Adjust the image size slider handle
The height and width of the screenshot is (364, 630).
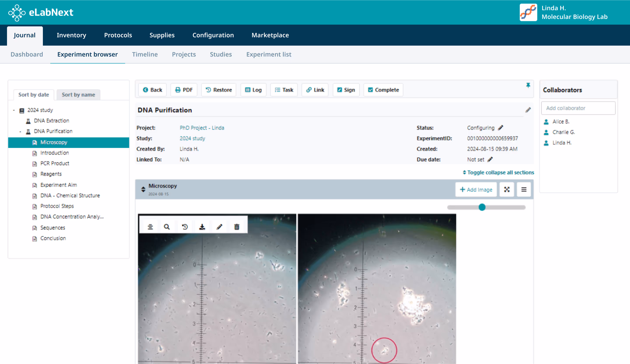(x=482, y=207)
